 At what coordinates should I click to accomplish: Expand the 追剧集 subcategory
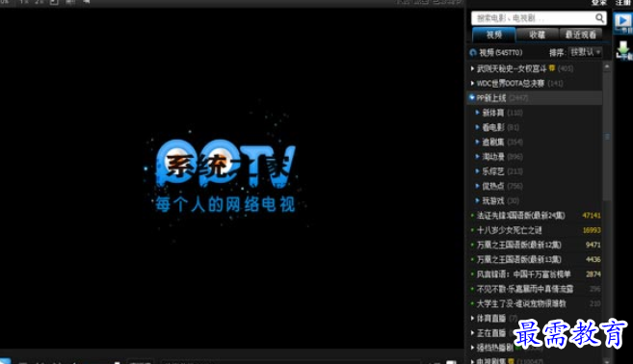click(478, 142)
